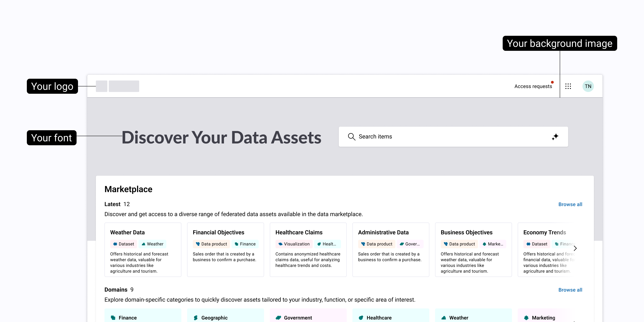
Task: Show next cards with right chevron arrow
Action: (575, 248)
